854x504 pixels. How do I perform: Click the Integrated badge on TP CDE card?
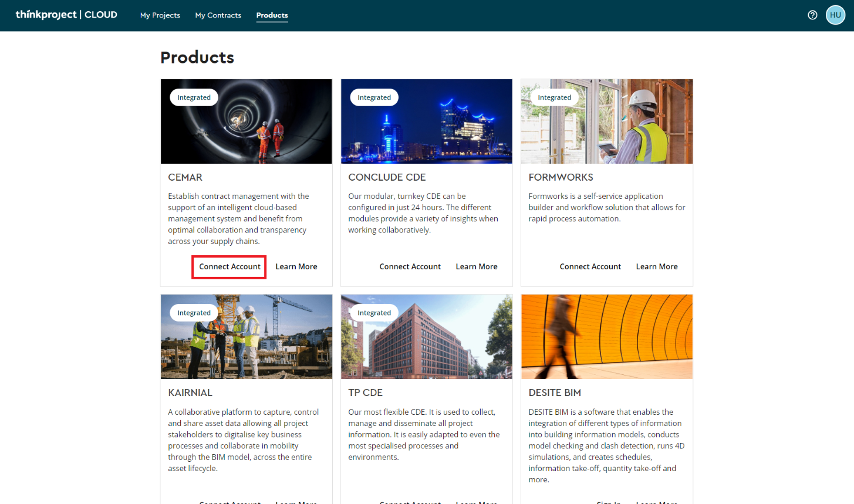[x=374, y=313]
